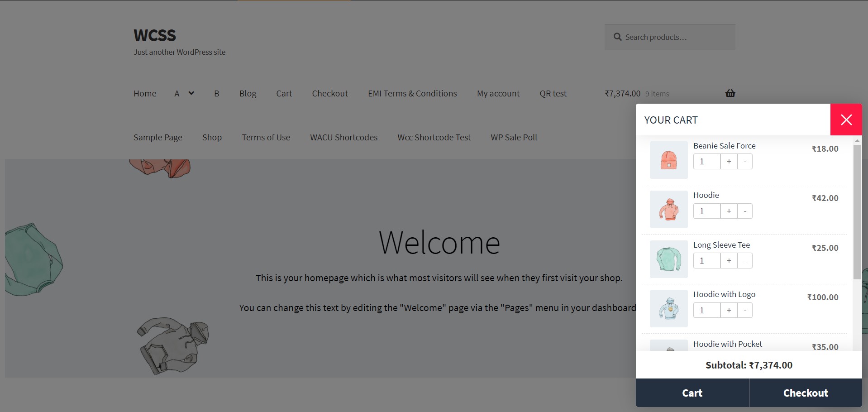Edit the Hoodie quantity input field

tap(706, 211)
